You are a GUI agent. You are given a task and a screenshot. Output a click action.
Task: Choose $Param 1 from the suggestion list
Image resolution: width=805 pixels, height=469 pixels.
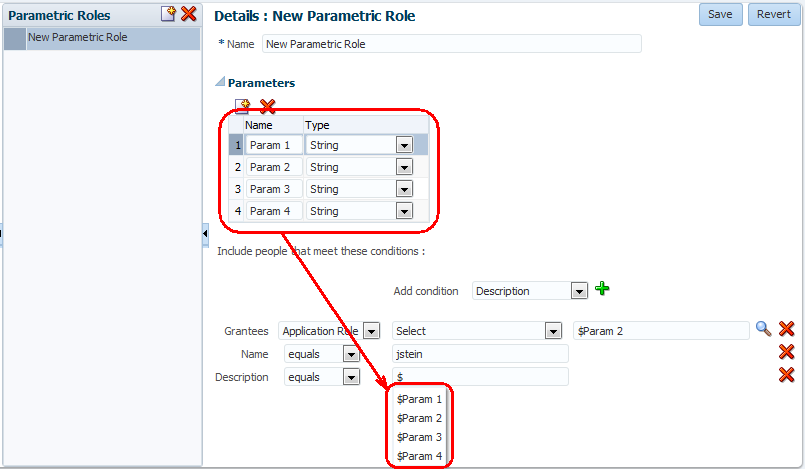[419, 399]
